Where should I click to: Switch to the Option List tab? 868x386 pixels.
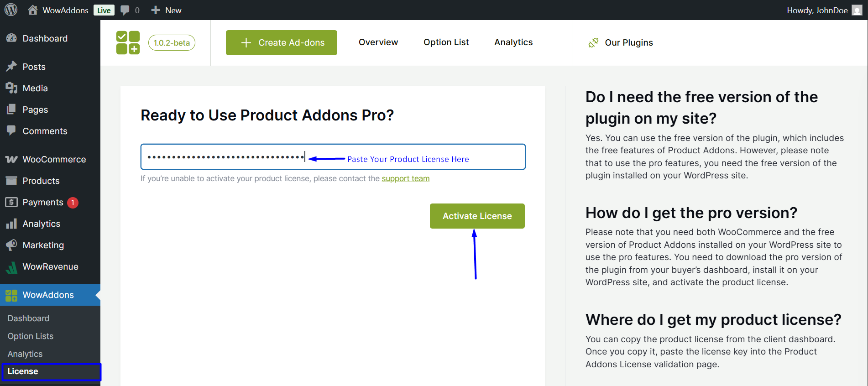tap(446, 42)
